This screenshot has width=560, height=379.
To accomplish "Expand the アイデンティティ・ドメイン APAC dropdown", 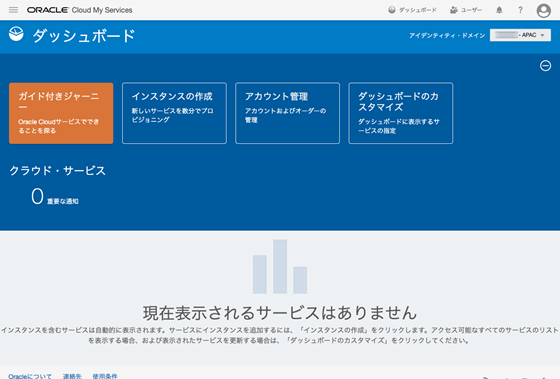I will [x=520, y=35].
